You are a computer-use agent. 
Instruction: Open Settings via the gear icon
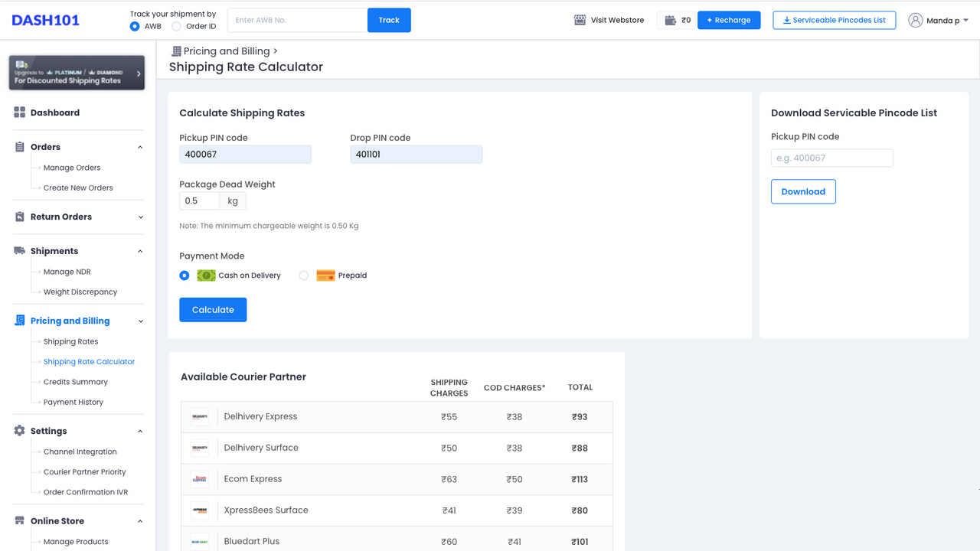point(18,431)
